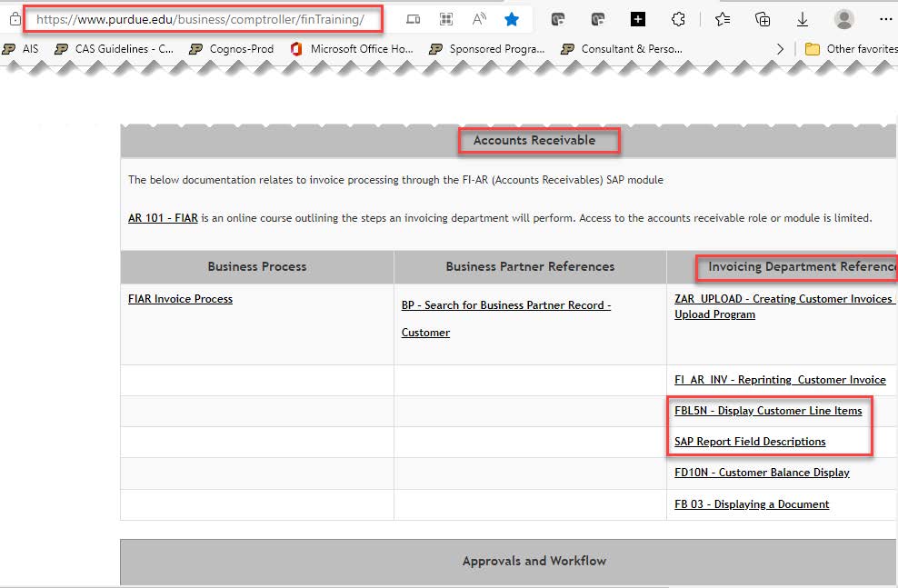This screenshot has height=588, width=898.
Task: Open the Downloads arrow icon
Action: pos(803,19)
